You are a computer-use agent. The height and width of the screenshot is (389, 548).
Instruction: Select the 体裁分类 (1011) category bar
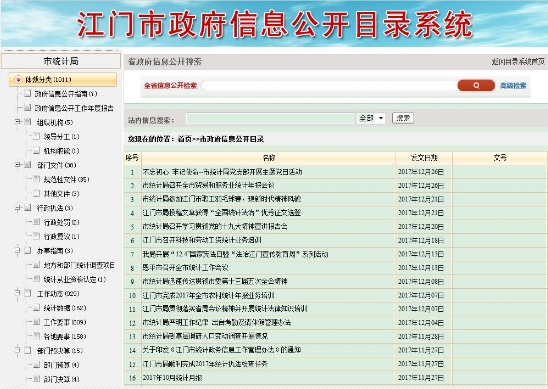pos(63,80)
